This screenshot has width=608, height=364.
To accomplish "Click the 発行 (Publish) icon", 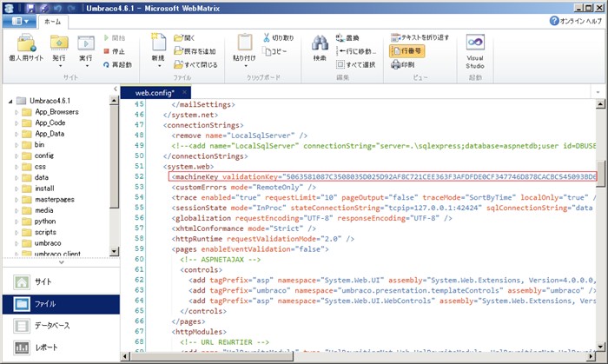I will 59,43.
